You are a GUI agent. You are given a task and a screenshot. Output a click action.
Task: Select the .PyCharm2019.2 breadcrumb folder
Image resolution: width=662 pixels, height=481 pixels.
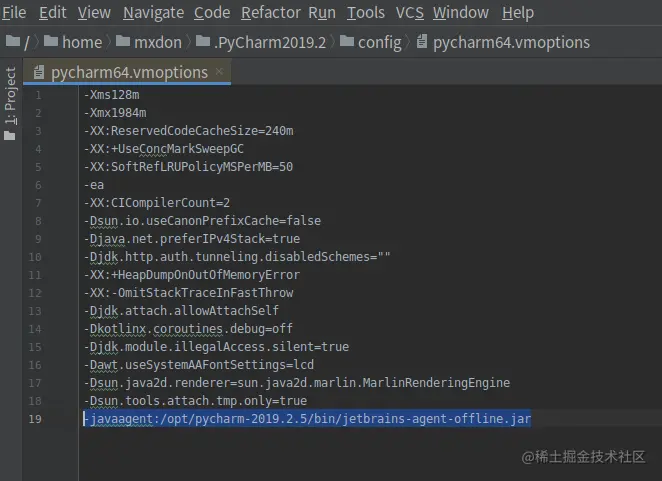(260, 42)
